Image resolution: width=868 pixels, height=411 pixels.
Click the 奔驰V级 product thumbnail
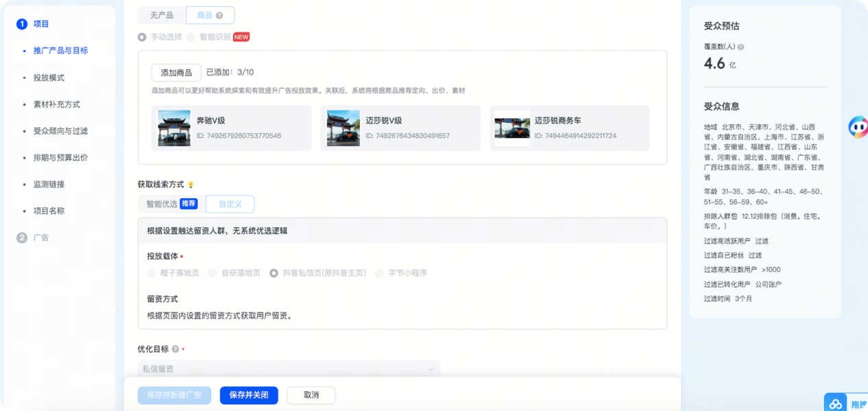[174, 128]
